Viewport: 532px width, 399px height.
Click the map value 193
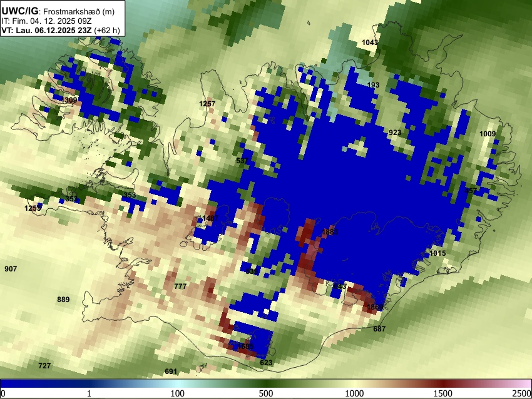click(373, 85)
